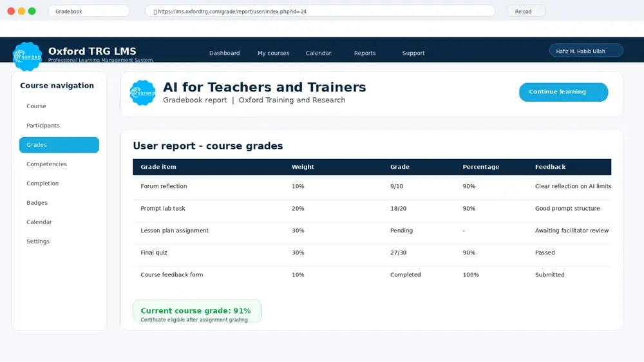Click the Lesson plan assignment grade item
644x362 pixels.
point(175,231)
